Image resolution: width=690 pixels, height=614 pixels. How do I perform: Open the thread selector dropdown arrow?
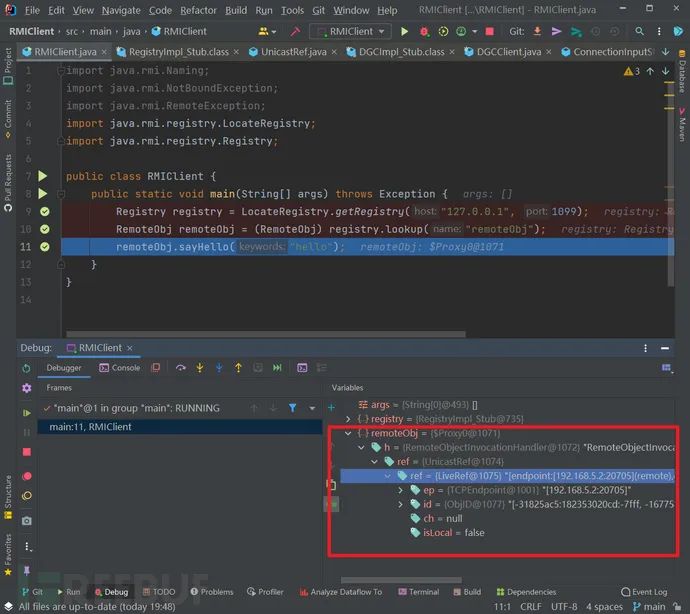(x=312, y=408)
